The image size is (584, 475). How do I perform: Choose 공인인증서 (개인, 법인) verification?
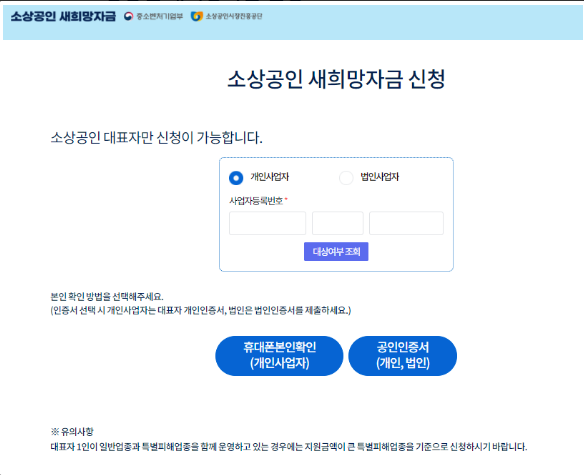(403, 356)
